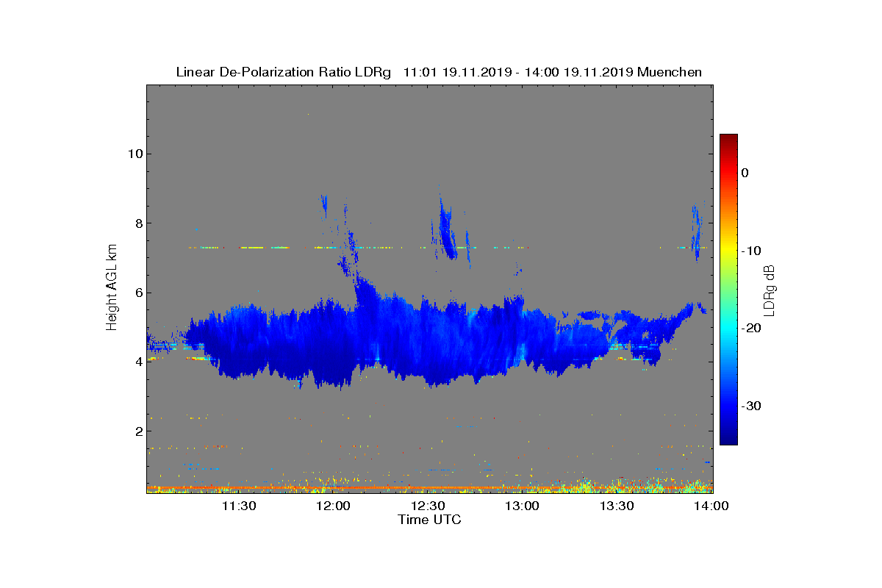Click the plot title "Linear De-Polarization Ratio LDRg"
This screenshot has width=882, height=588.
285,72
